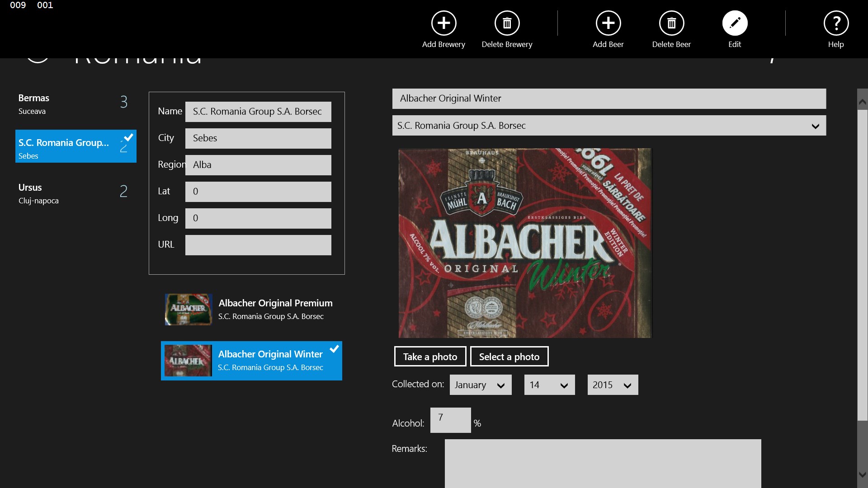Open the January month dropdown
The width and height of the screenshot is (868, 488).
(x=480, y=385)
